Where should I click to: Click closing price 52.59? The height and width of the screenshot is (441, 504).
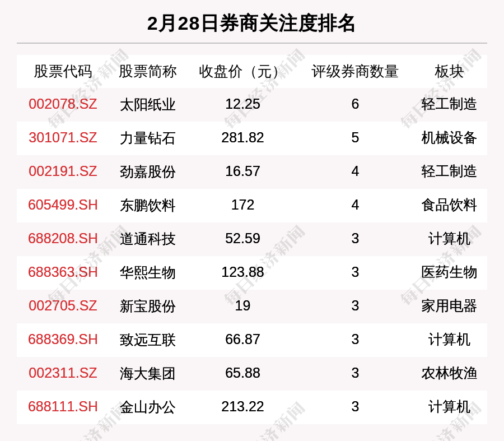click(x=242, y=239)
